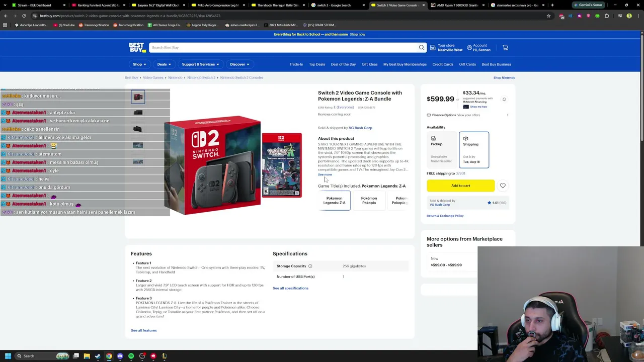Open Best Buy Business link
The width and height of the screenshot is (644, 362).
click(x=497, y=64)
